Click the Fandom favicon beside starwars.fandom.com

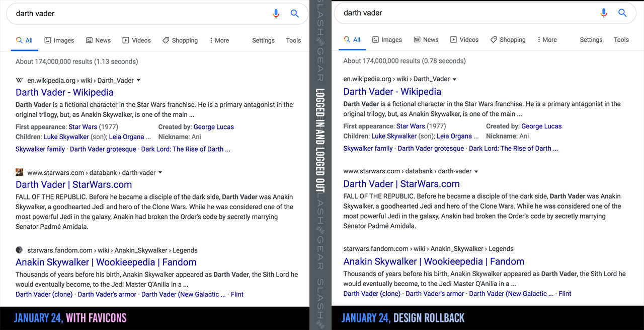[x=20, y=250]
